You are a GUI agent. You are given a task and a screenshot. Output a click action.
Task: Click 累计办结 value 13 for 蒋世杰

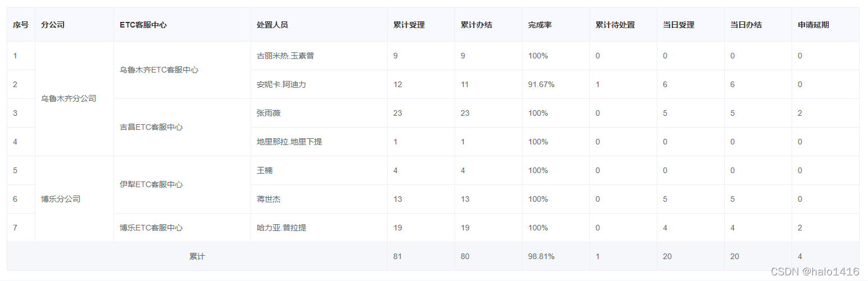pos(465,199)
